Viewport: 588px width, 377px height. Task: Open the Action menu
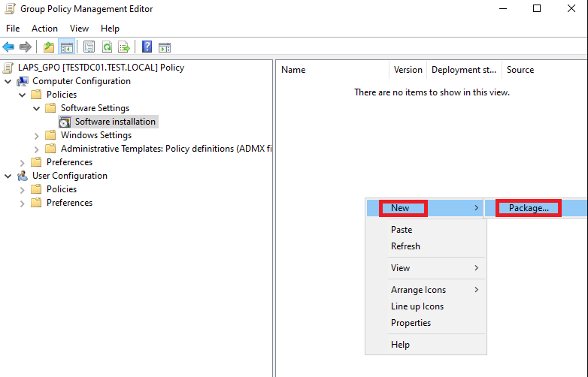pyautogui.click(x=44, y=29)
